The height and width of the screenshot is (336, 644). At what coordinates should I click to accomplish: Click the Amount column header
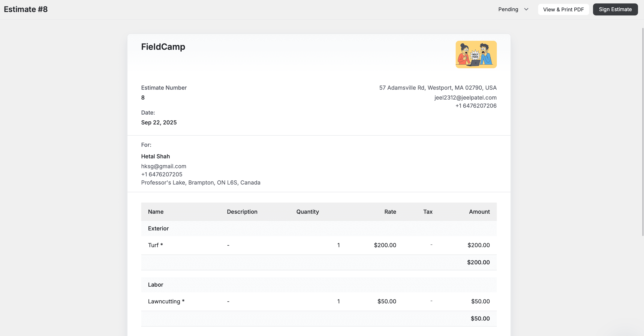coord(479,212)
